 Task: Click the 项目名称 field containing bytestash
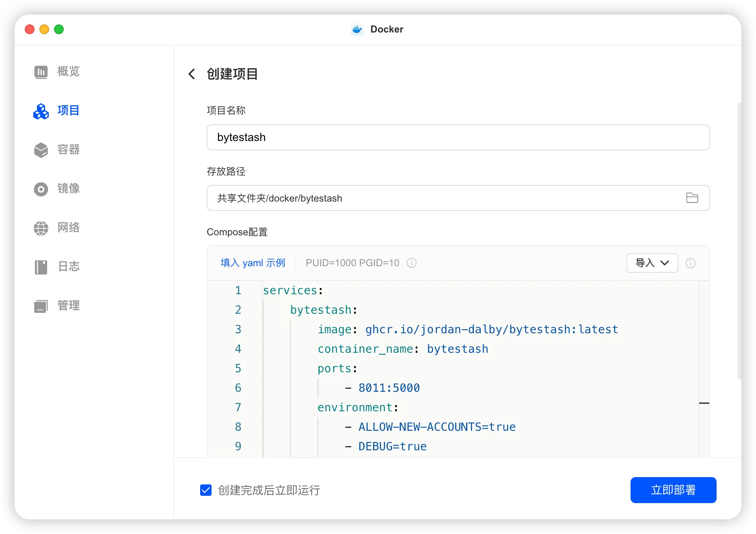click(458, 137)
